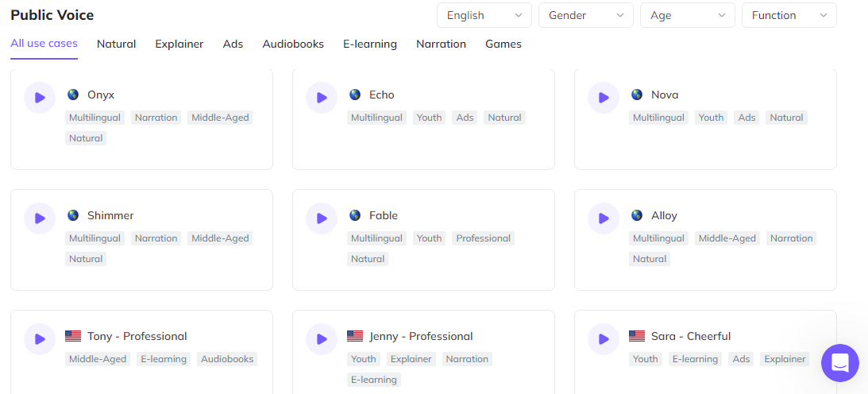
Task: Expand the Function filter dropdown
Action: click(x=789, y=16)
